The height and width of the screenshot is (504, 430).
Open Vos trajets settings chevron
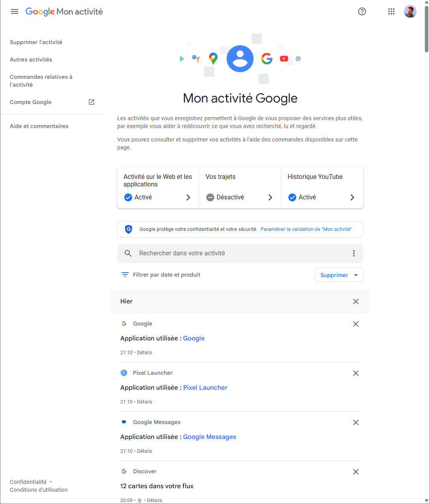point(270,197)
